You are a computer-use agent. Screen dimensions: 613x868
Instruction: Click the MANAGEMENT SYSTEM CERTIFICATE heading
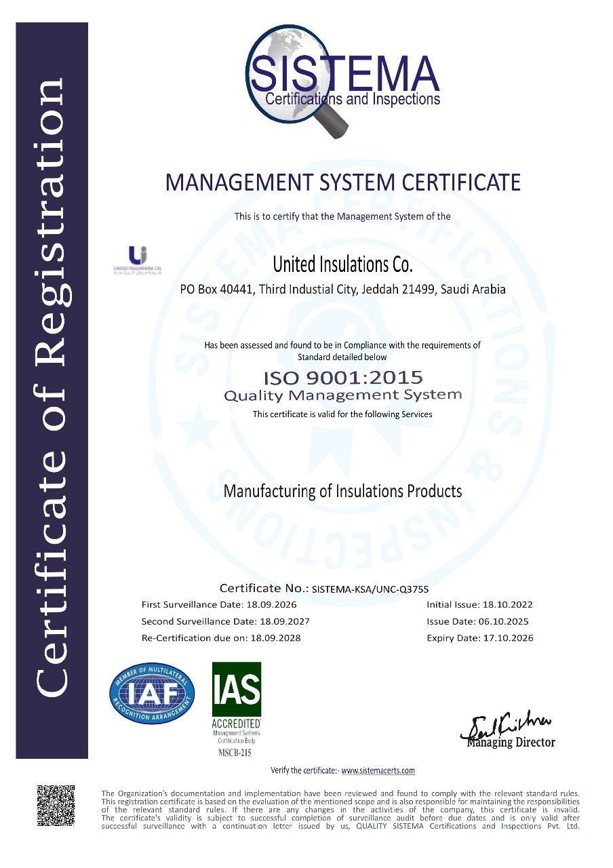click(342, 183)
